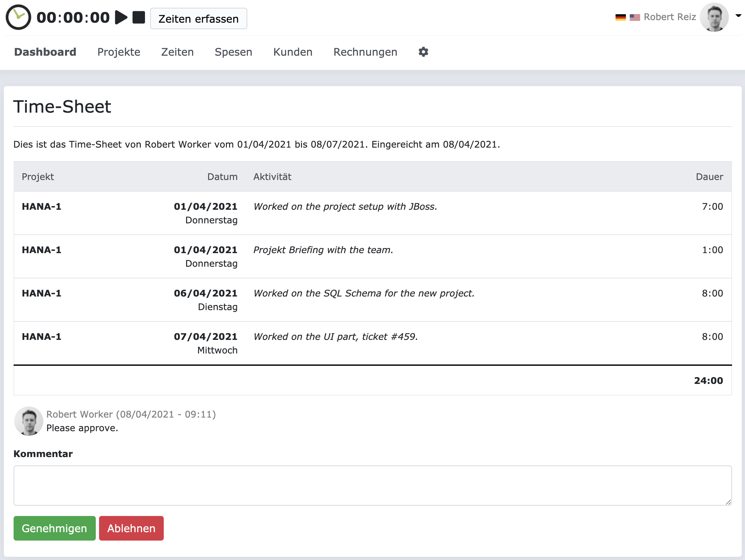This screenshot has width=745, height=560.
Task: Click Robert Reiz profile avatar
Action: click(x=714, y=17)
